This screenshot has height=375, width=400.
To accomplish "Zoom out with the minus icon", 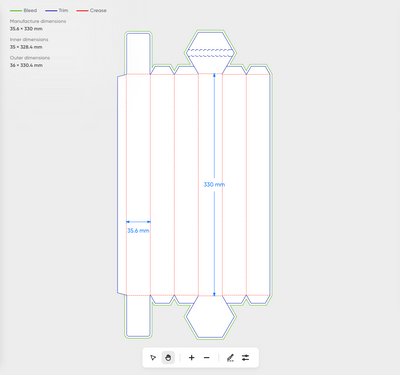I will point(207,358).
